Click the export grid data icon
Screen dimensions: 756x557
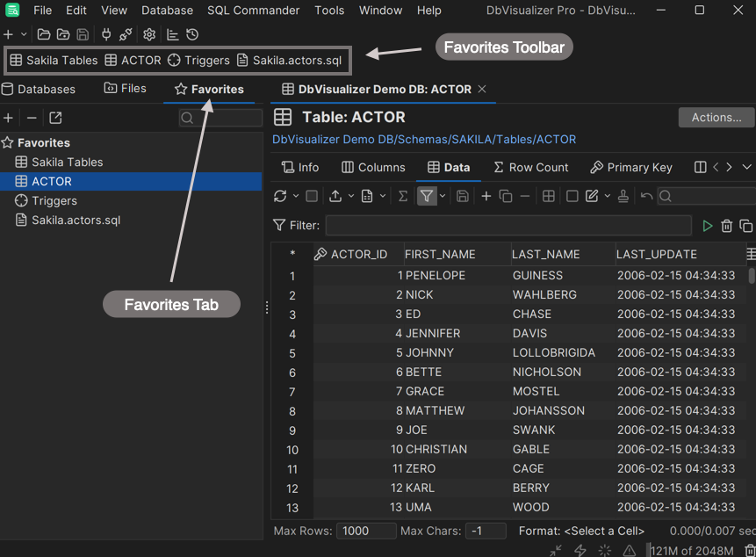[x=335, y=196]
